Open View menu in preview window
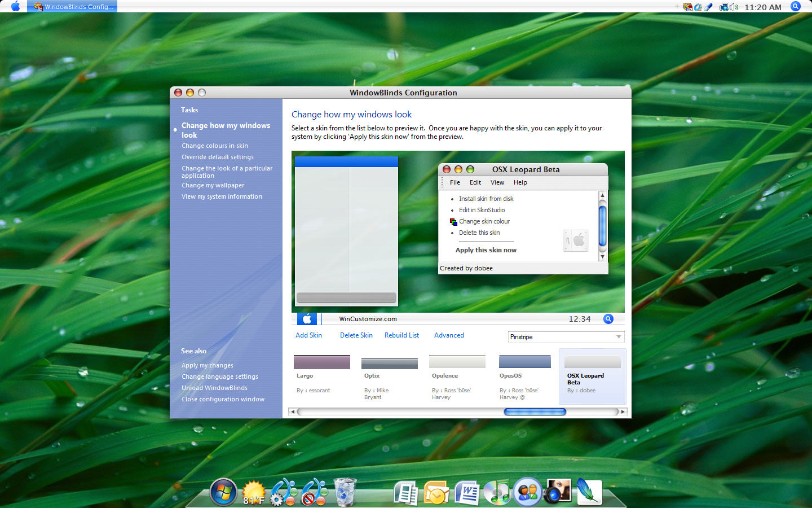The width and height of the screenshot is (812, 508). (497, 182)
